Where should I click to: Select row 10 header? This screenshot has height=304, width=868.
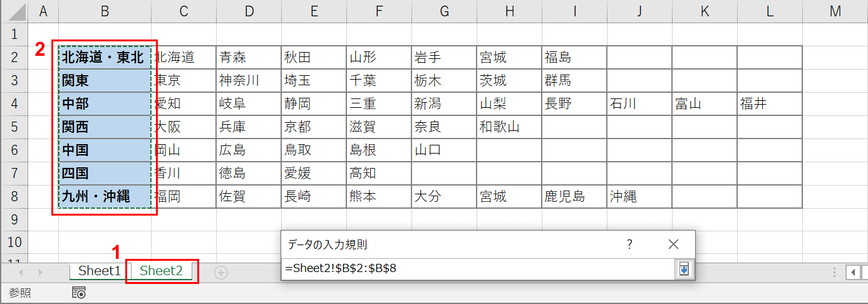click(x=14, y=243)
